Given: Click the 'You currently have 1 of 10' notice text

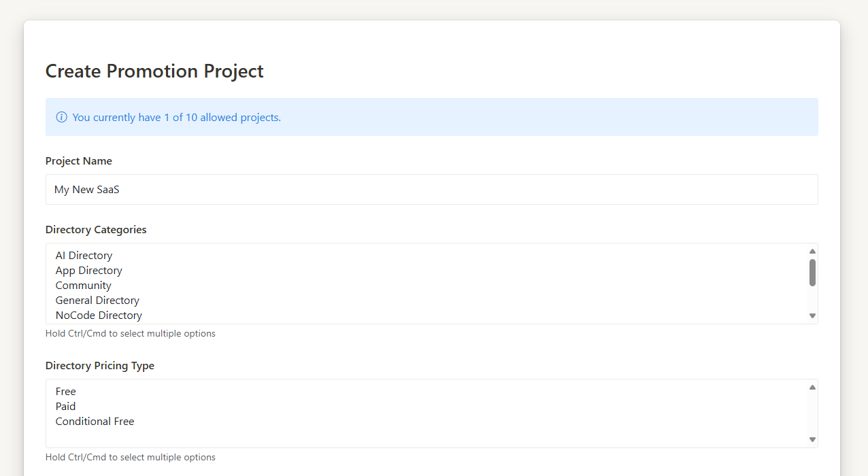Looking at the screenshot, I should point(177,117).
